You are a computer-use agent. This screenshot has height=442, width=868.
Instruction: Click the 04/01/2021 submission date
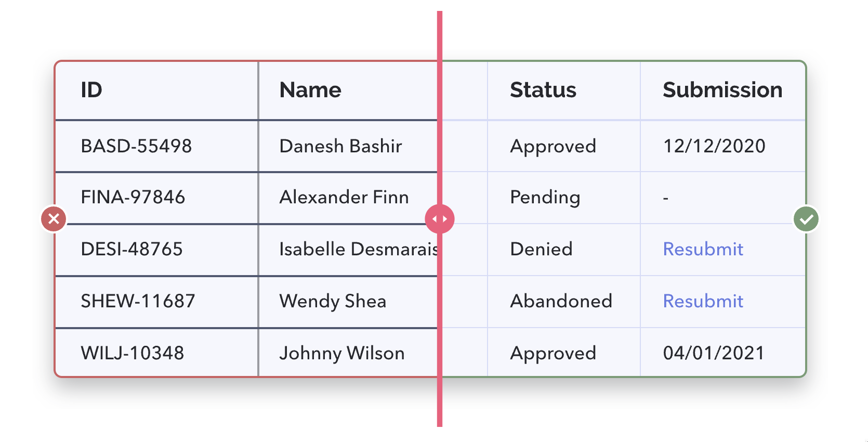tap(714, 353)
